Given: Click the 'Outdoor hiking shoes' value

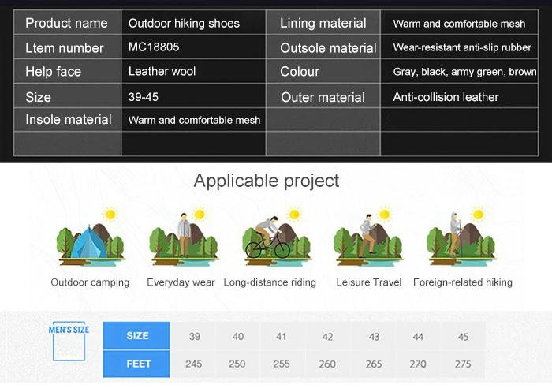Looking at the screenshot, I should (x=184, y=24).
